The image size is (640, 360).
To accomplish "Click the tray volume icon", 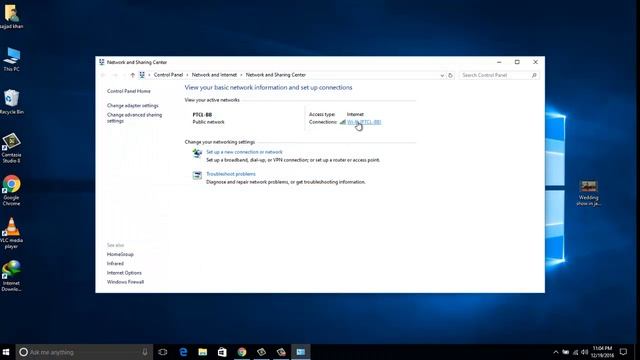I will (x=584, y=352).
